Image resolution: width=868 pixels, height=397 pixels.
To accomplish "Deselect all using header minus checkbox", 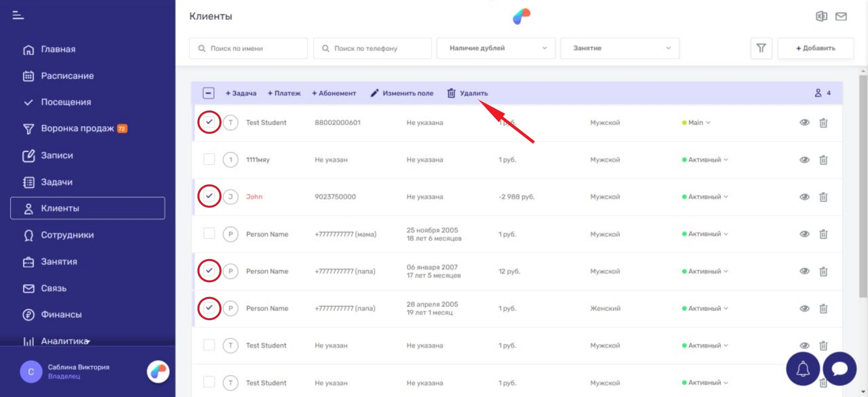I will (208, 93).
